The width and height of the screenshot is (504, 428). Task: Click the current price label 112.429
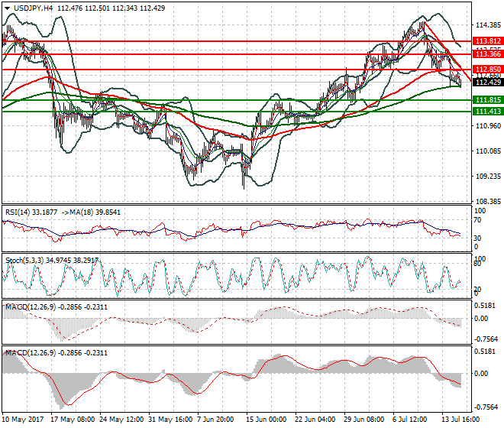coord(488,82)
